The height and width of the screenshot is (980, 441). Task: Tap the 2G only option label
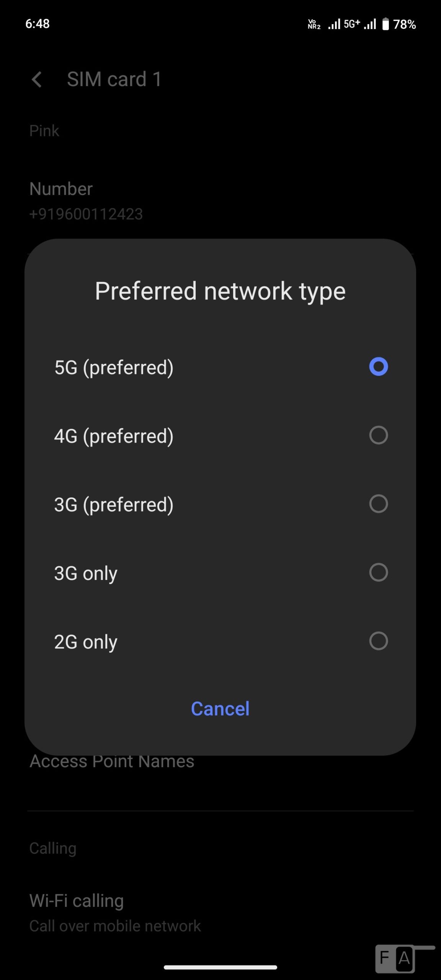click(x=86, y=642)
